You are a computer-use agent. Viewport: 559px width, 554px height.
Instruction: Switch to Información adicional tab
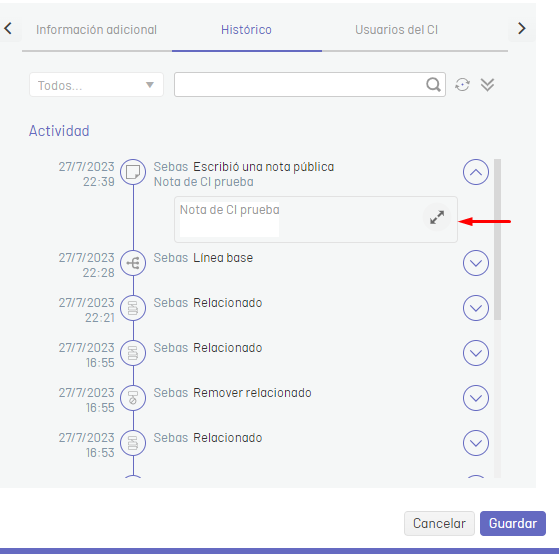[x=96, y=30]
